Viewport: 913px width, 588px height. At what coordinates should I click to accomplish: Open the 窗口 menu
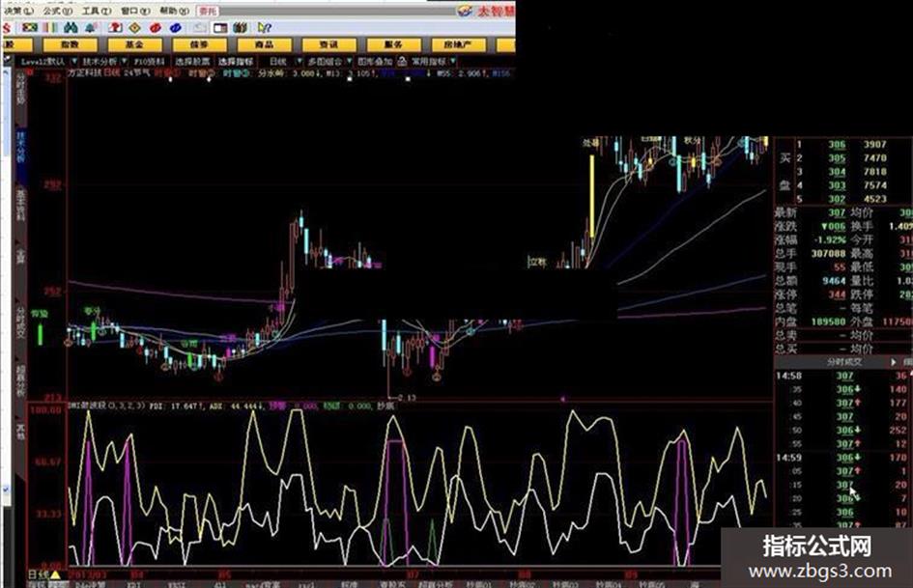pyautogui.click(x=135, y=11)
